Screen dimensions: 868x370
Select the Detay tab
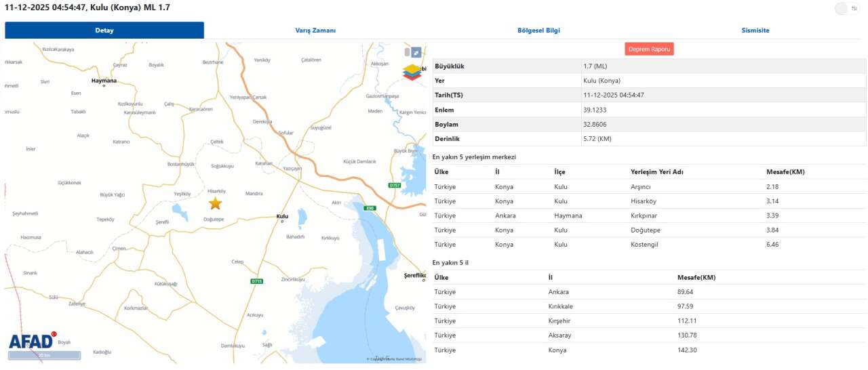104,30
